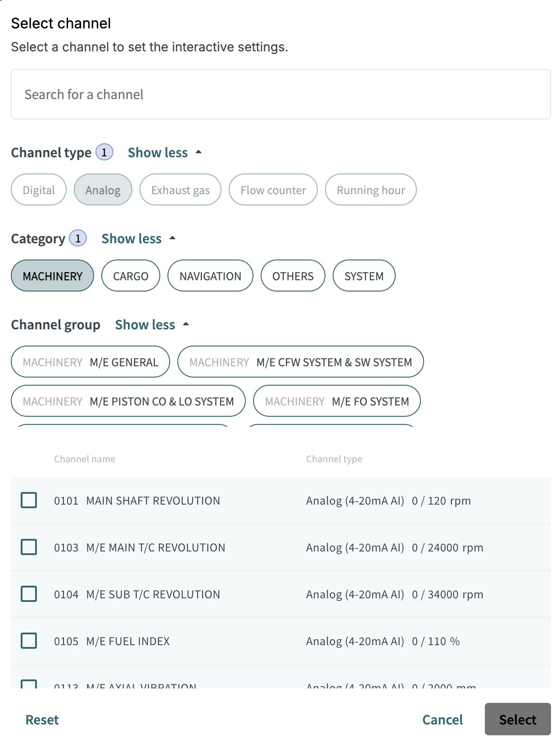This screenshot has height=747, width=560.
Task: Collapse Category filter with Show less
Action: click(x=138, y=239)
